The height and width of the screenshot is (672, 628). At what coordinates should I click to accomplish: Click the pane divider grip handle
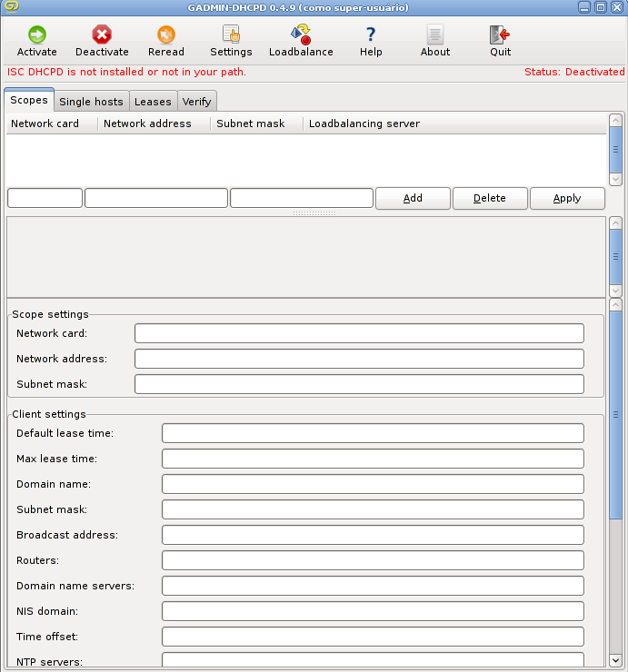click(314, 213)
